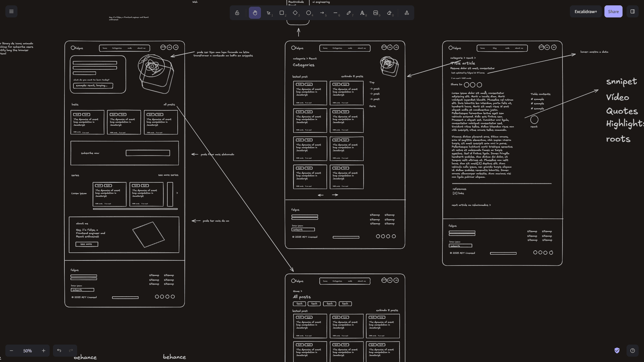This screenshot has width=644, height=362.
Task: Select the Arrow drawing tool
Action: tap(322, 13)
